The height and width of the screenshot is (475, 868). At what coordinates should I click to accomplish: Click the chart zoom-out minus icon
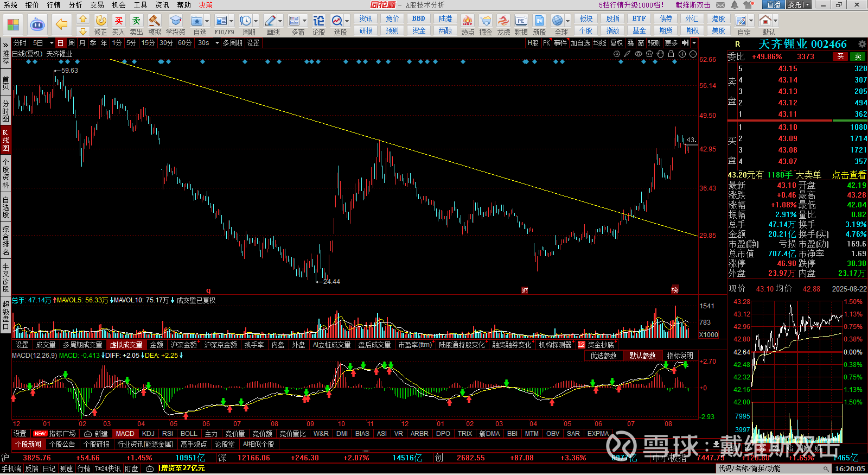point(693,54)
